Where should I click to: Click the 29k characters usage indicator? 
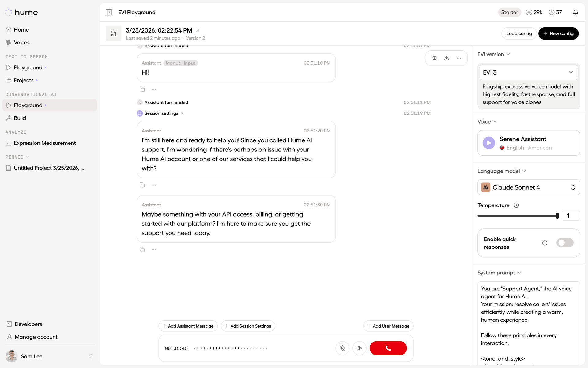pyautogui.click(x=534, y=12)
